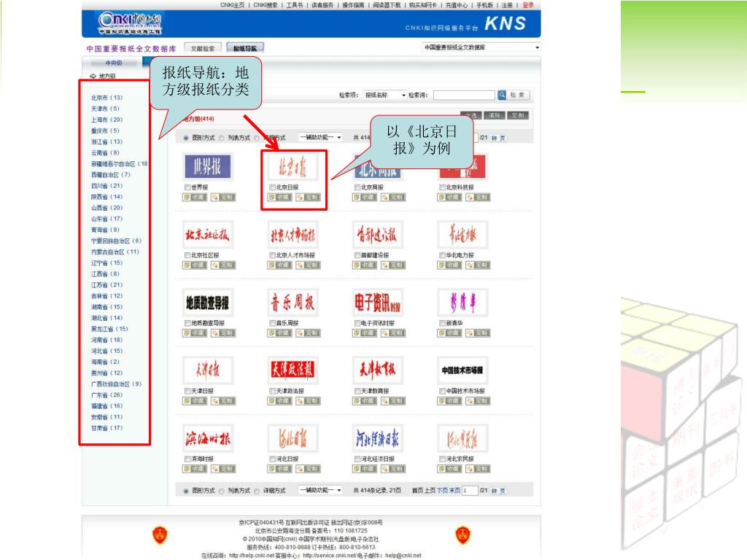Select top 列表方式 radio button
The height and width of the screenshot is (560, 747).
point(222,138)
